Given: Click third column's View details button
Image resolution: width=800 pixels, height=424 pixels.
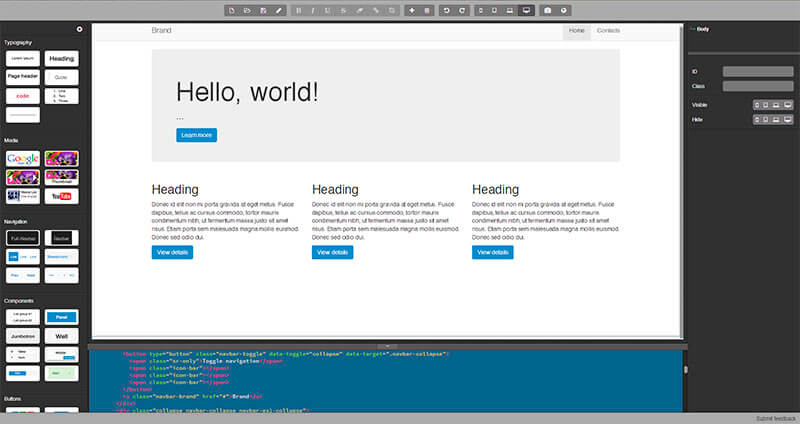Looking at the screenshot, I should [492, 253].
